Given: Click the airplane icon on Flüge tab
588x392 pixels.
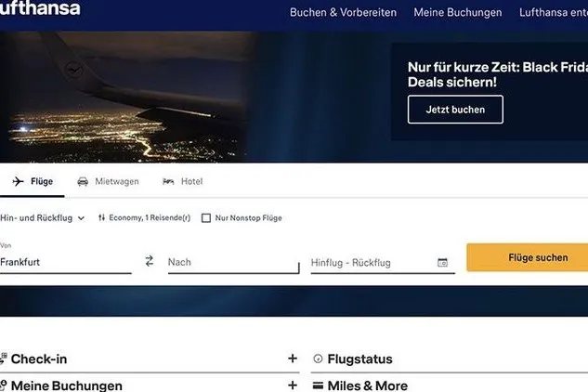Looking at the screenshot, I should [x=18, y=181].
